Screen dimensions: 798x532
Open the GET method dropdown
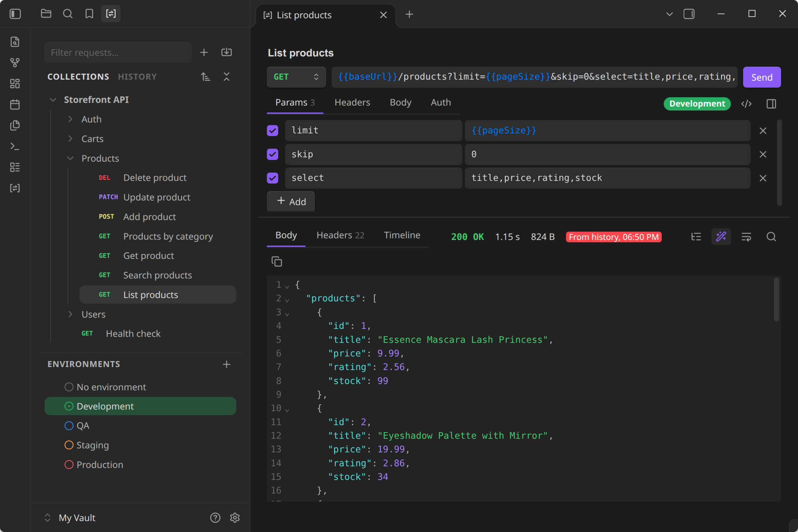[x=296, y=77]
